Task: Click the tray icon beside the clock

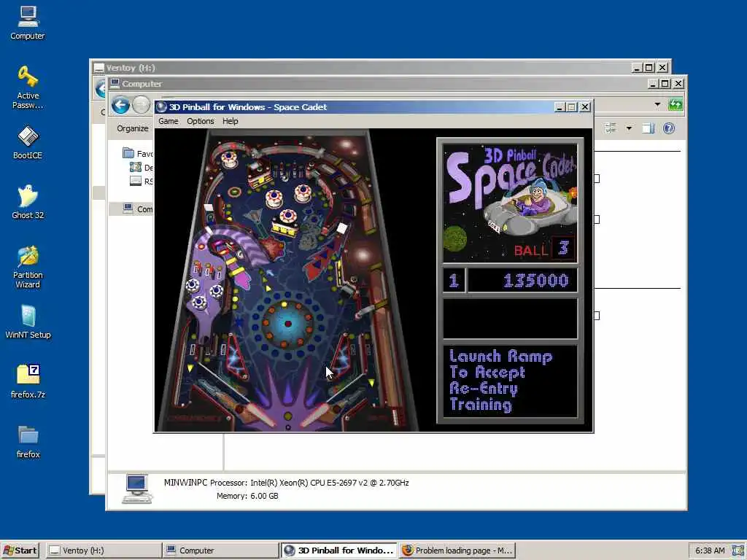Action: (738, 551)
